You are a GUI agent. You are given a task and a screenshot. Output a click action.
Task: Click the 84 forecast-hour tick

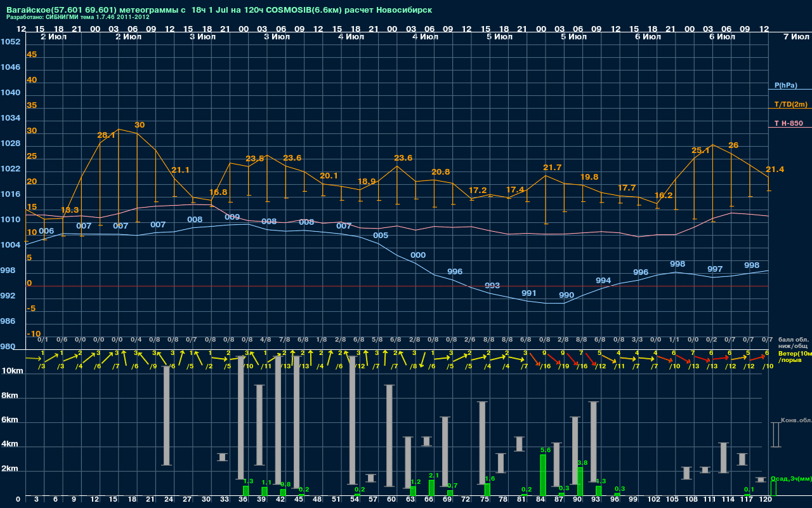[541, 500]
